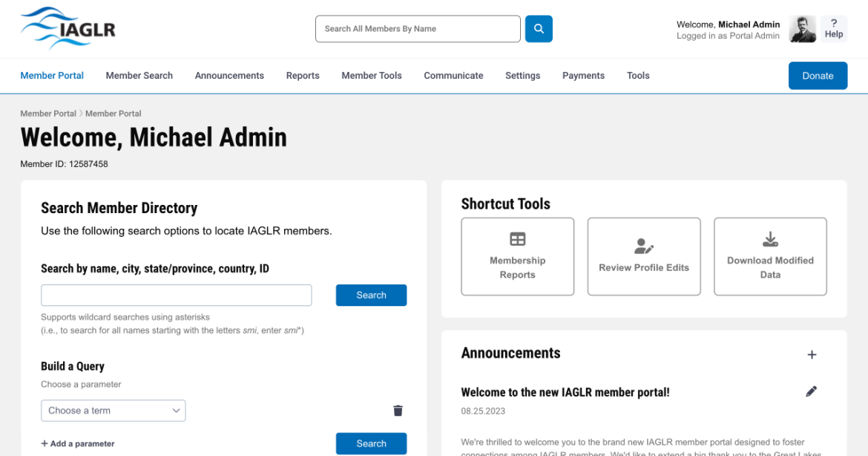The height and width of the screenshot is (456, 868).
Task: Open the Download Modified Data shortcut
Action: point(770,256)
